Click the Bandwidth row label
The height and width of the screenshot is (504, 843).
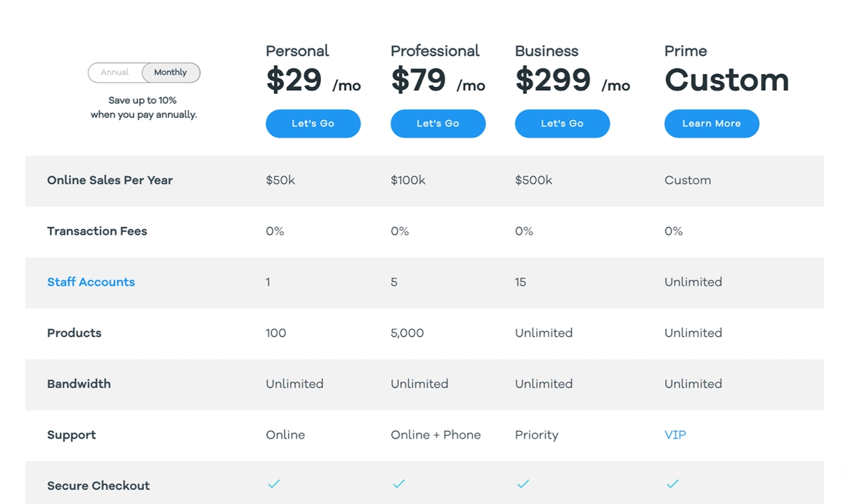click(79, 384)
